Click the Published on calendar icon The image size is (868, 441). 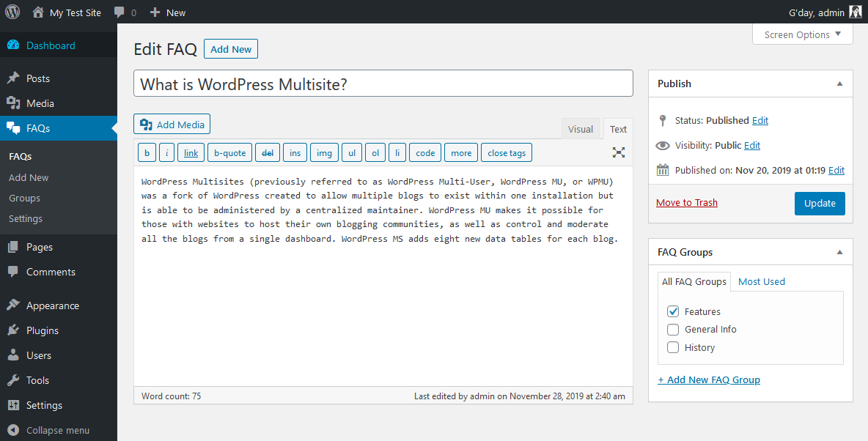coord(663,170)
